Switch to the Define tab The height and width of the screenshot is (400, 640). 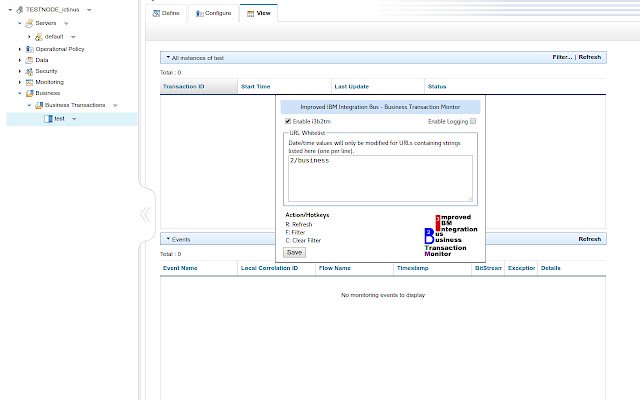coord(166,13)
